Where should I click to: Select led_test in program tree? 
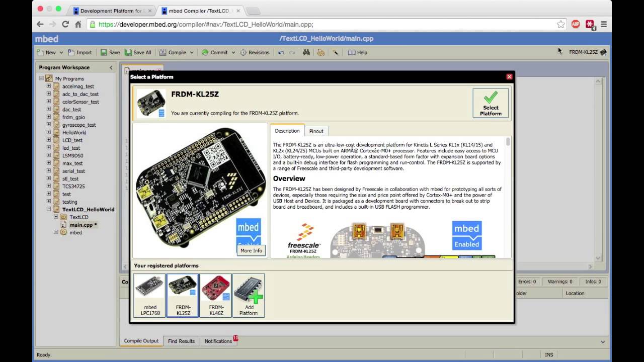click(x=71, y=148)
